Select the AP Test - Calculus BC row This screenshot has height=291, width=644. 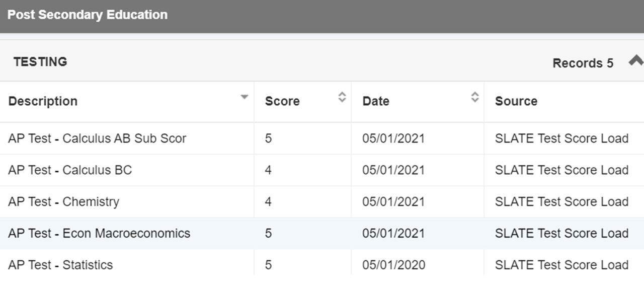coord(322,170)
